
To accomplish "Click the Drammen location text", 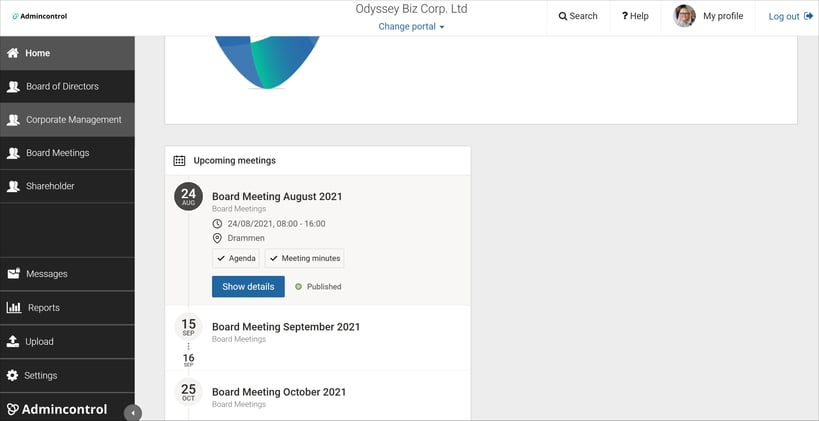I will tap(246, 238).
